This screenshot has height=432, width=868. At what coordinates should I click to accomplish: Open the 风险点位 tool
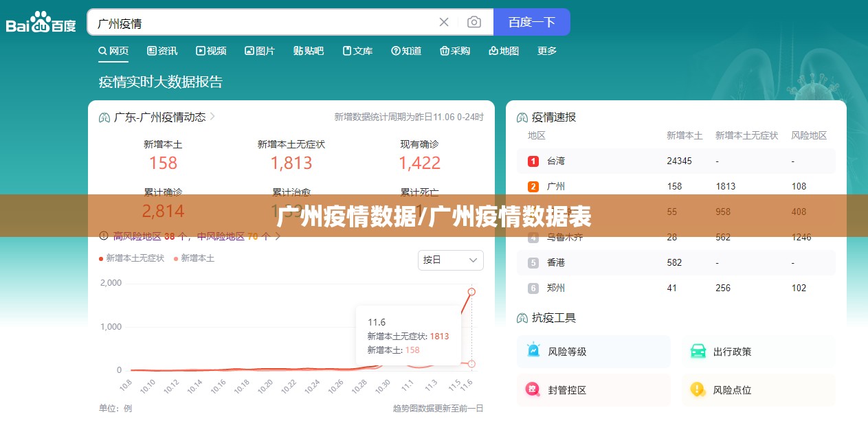[x=759, y=389]
